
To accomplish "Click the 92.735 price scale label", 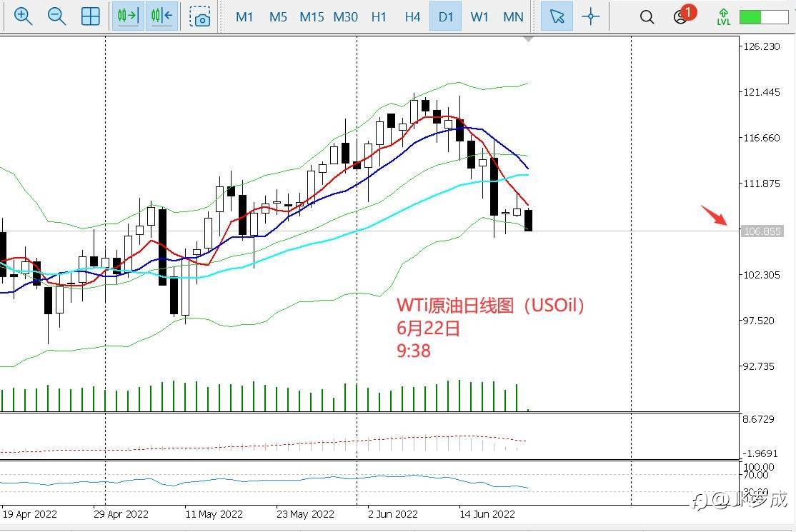I will 758,366.
